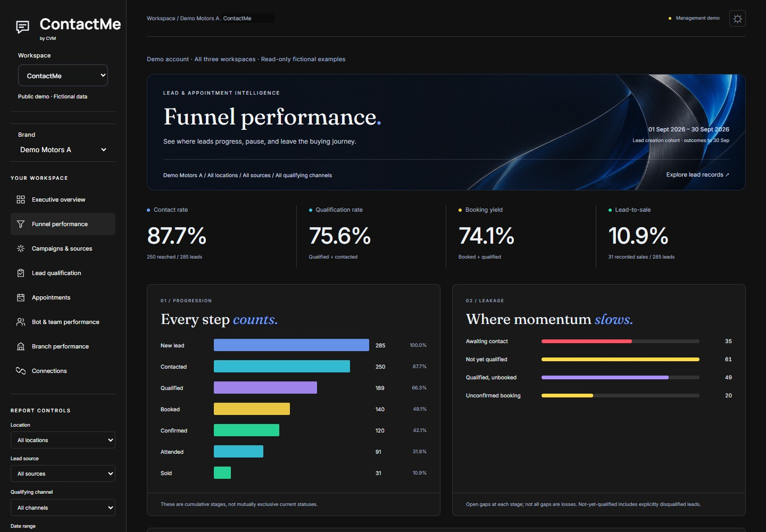
Task: Click the Management demo indicator
Action: pos(694,18)
